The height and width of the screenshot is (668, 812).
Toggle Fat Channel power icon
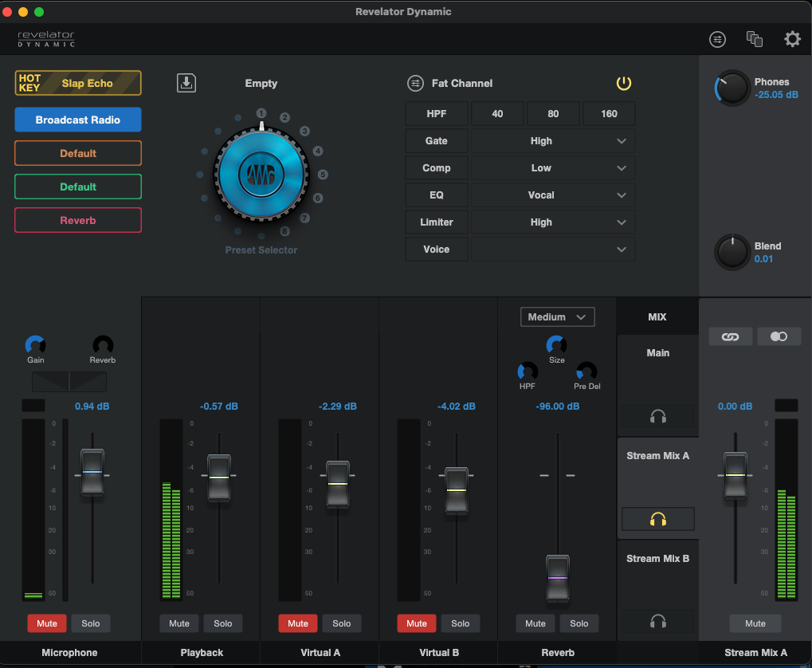623,83
